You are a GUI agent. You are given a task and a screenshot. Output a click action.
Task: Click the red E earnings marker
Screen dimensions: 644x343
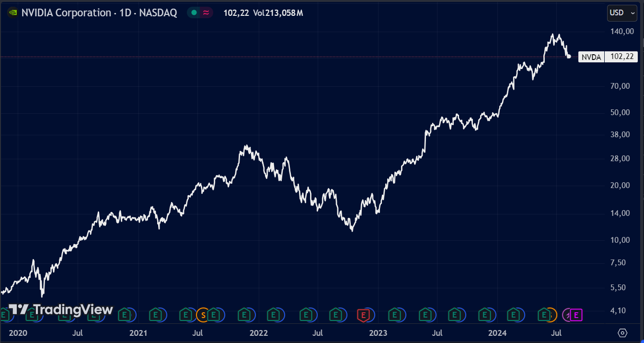(364, 315)
